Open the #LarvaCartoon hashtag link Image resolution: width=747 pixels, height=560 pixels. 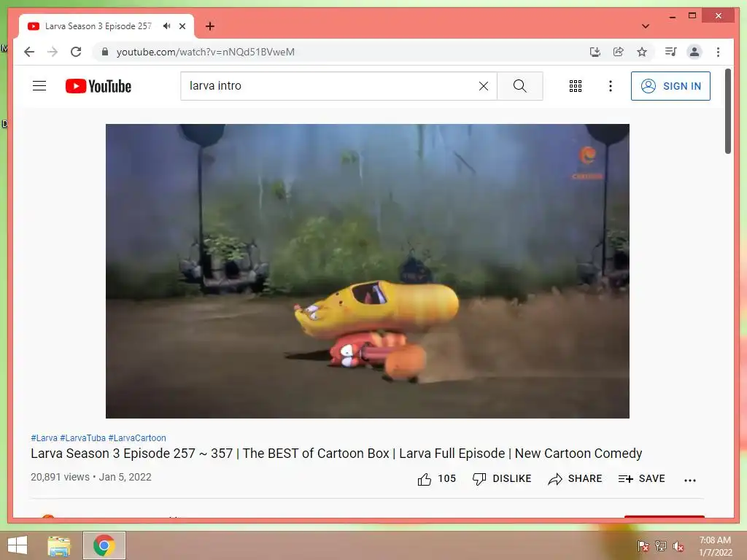[137, 437]
